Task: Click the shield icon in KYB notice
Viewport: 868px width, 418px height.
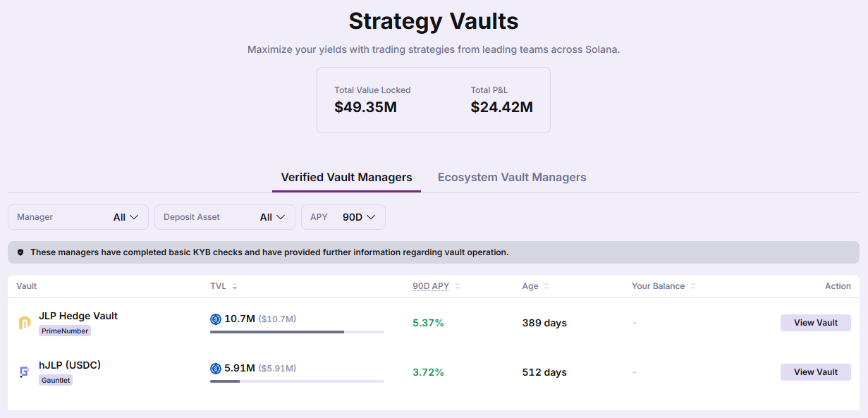Action: [20, 252]
